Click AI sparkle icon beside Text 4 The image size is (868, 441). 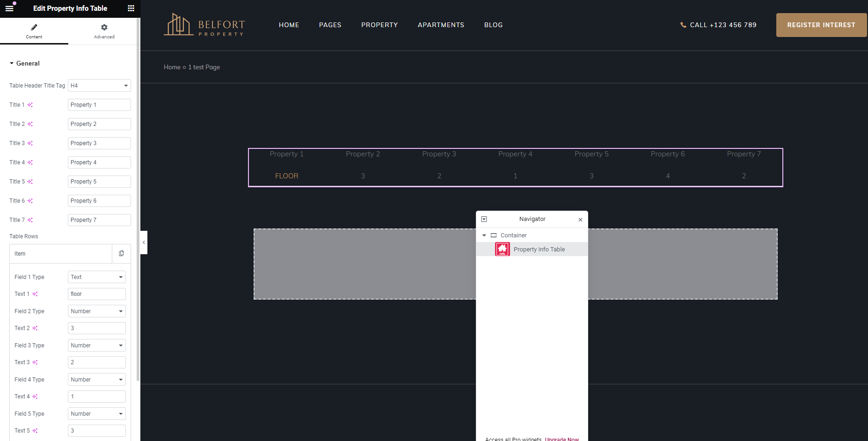[x=35, y=397]
